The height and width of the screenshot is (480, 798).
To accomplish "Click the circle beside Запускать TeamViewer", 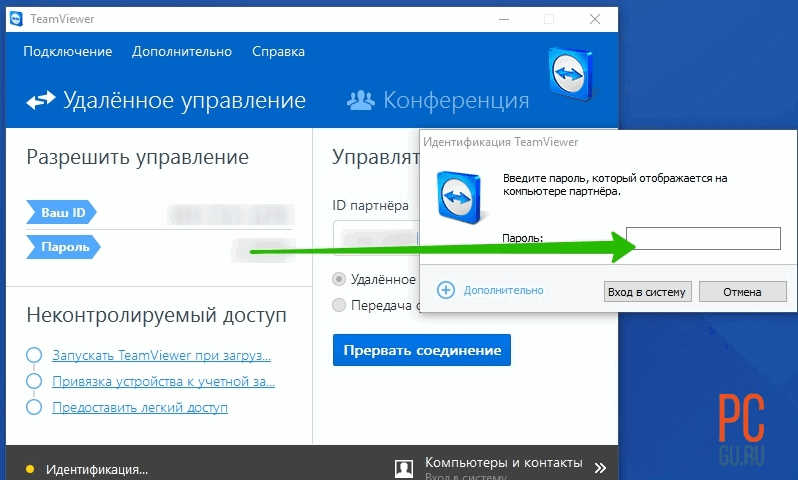I will [x=34, y=355].
